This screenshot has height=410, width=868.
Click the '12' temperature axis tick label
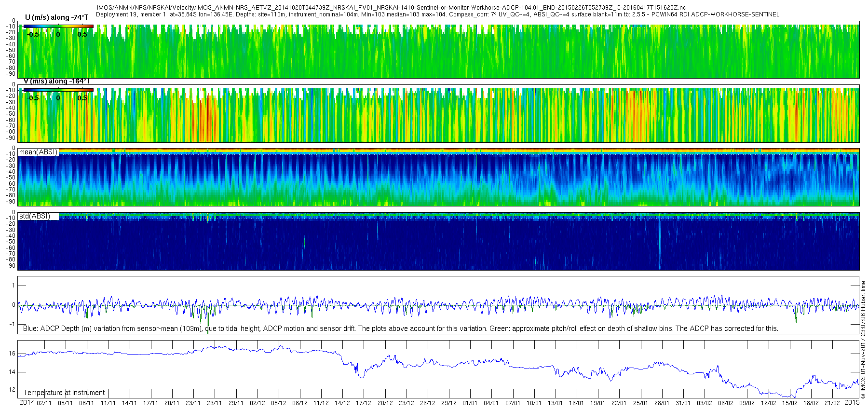(x=12, y=390)
